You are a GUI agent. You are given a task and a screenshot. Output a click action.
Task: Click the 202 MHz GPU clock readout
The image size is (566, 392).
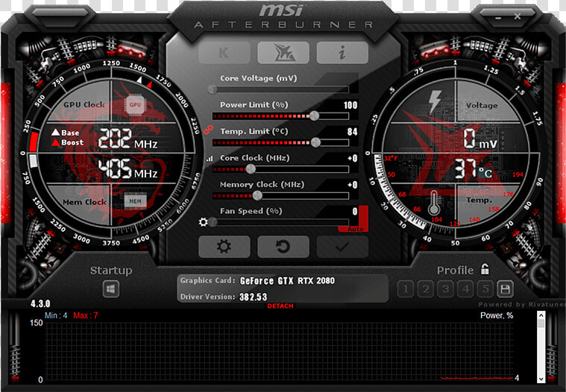coord(128,139)
